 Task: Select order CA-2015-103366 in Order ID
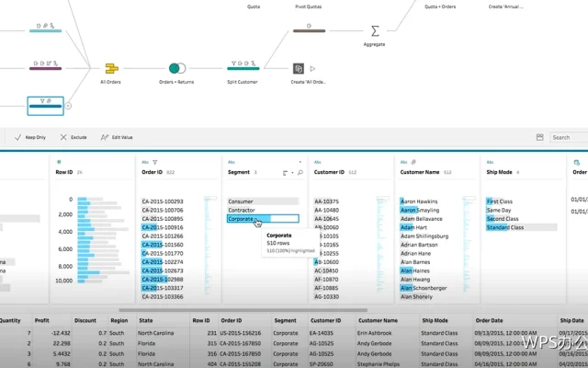point(163,296)
